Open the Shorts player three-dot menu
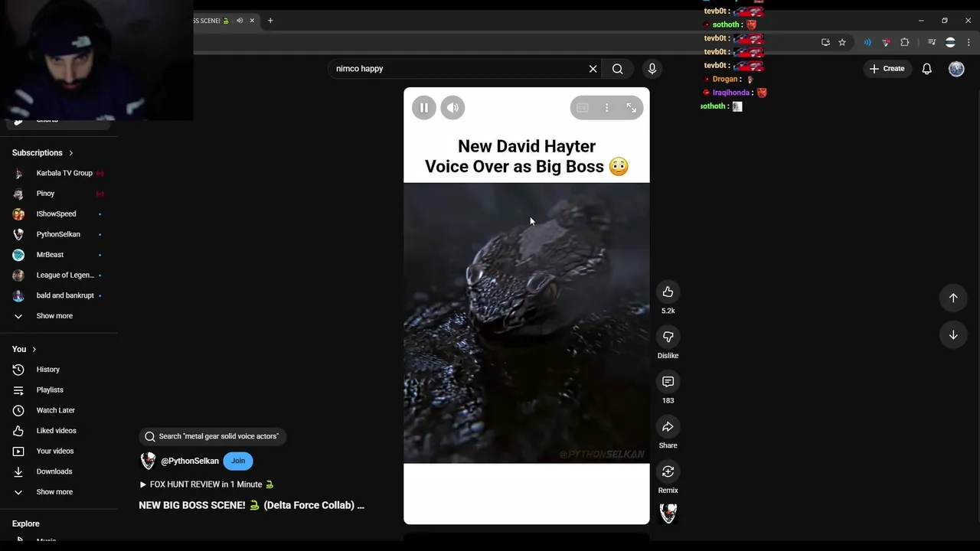 (606, 108)
